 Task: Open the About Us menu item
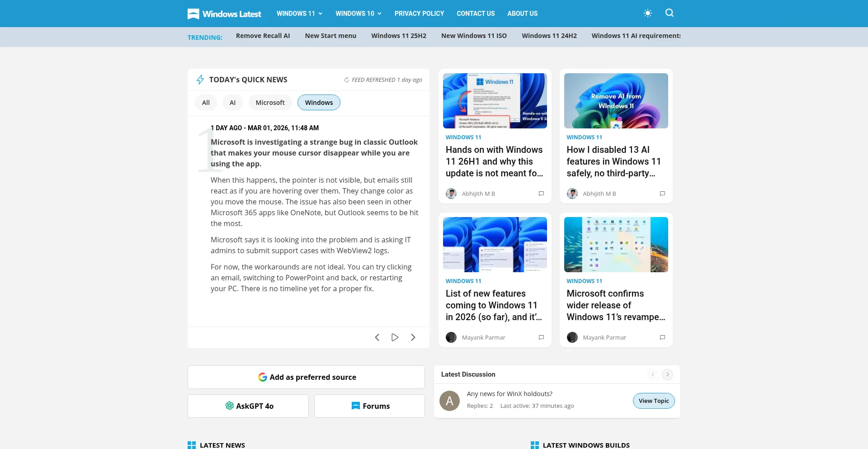[x=522, y=14]
